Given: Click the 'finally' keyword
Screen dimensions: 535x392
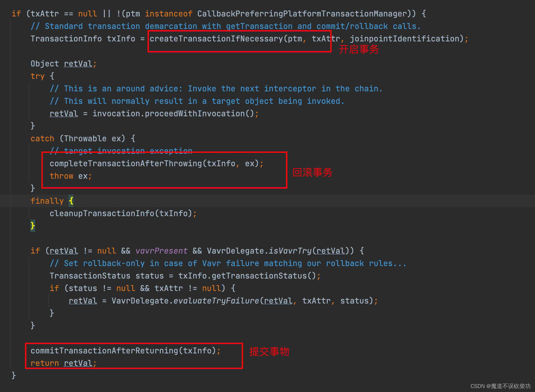Looking at the screenshot, I should pyautogui.click(x=47, y=201).
